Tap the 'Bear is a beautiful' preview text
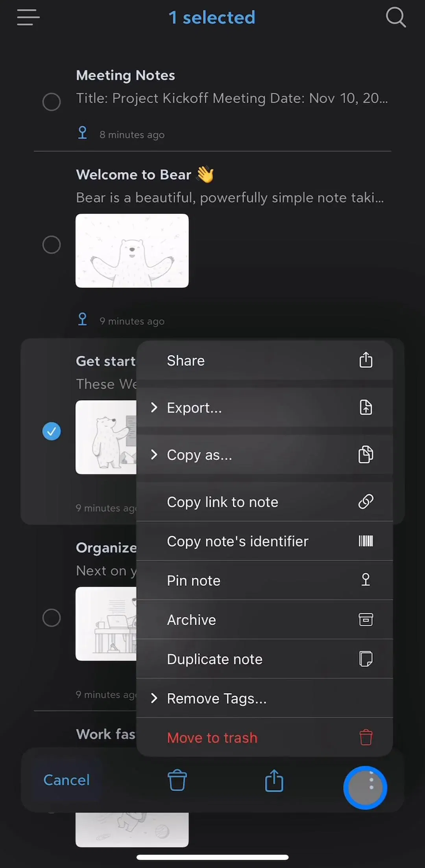425x868 pixels. pyautogui.click(x=230, y=198)
